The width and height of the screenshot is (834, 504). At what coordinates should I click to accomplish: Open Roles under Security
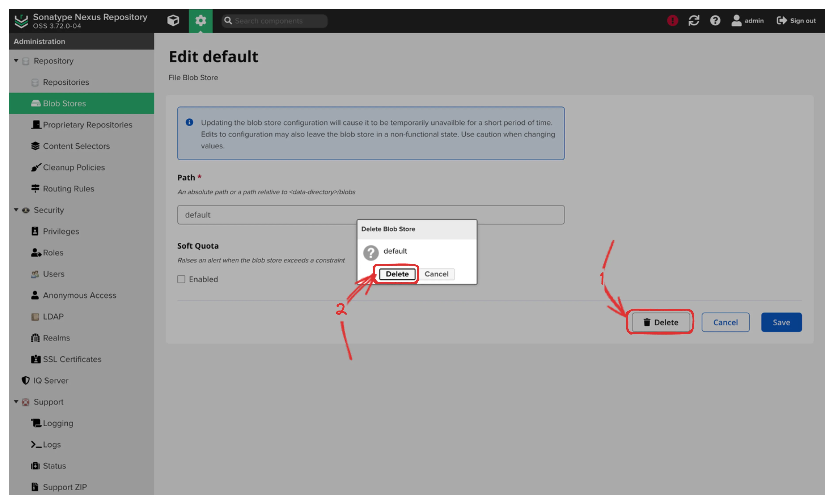coord(53,253)
